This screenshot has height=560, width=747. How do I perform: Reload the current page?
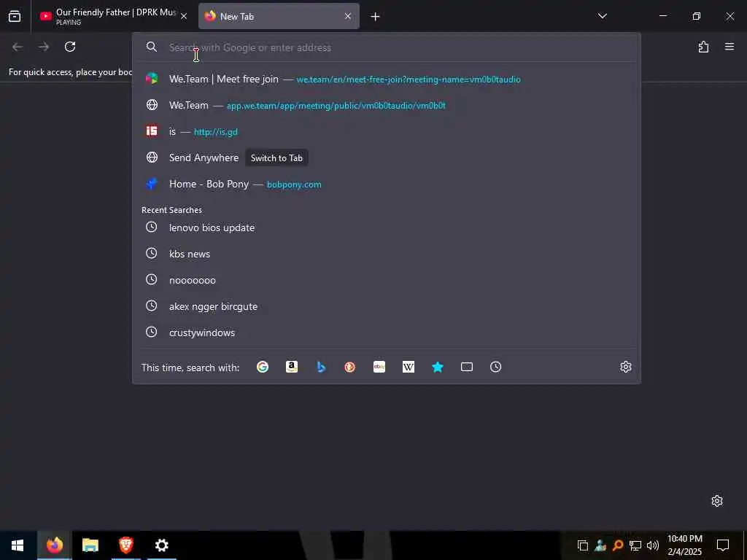tap(70, 47)
